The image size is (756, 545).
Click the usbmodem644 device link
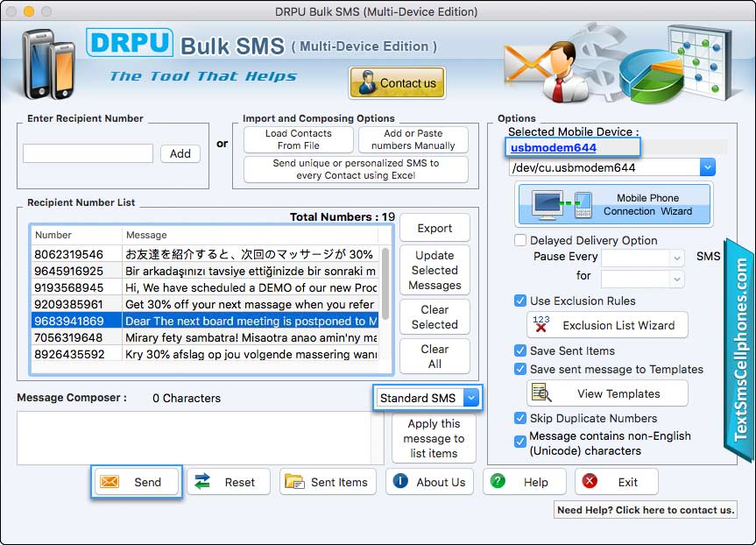pyautogui.click(x=553, y=147)
